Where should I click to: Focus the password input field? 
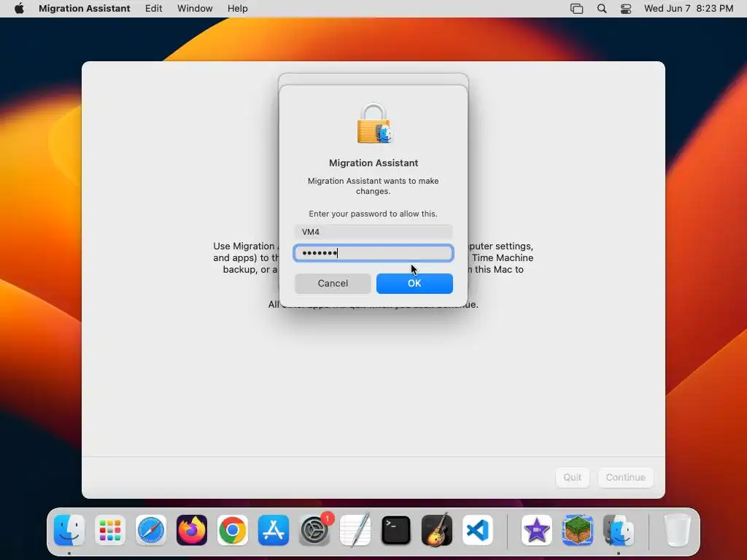(373, 253)
